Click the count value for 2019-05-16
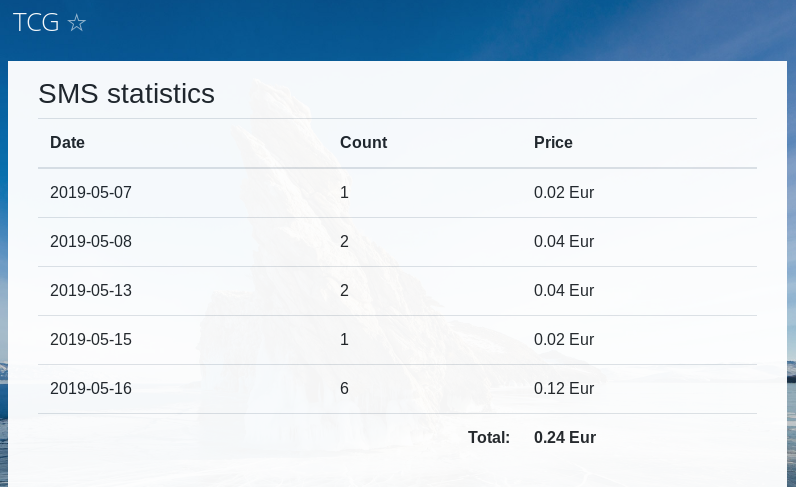This screenshot has height=487, width=796. [x=345, y=389]
